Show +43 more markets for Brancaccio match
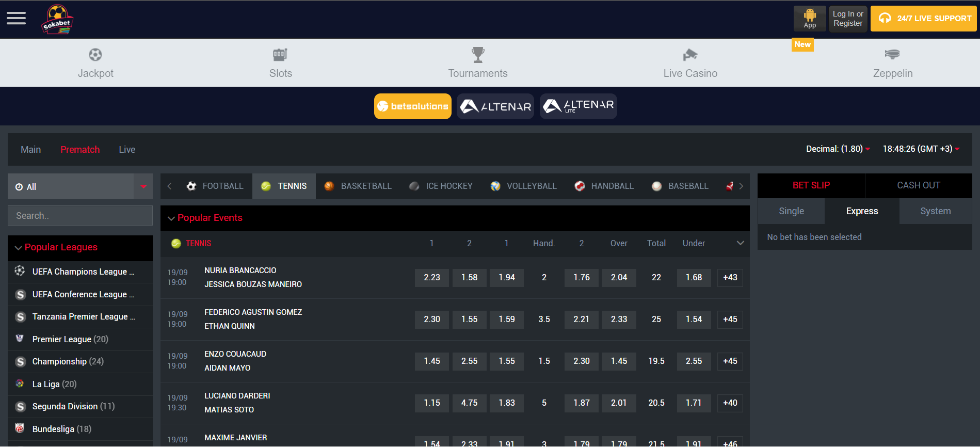Screen dimensions: 980x447 click(730, 278)
